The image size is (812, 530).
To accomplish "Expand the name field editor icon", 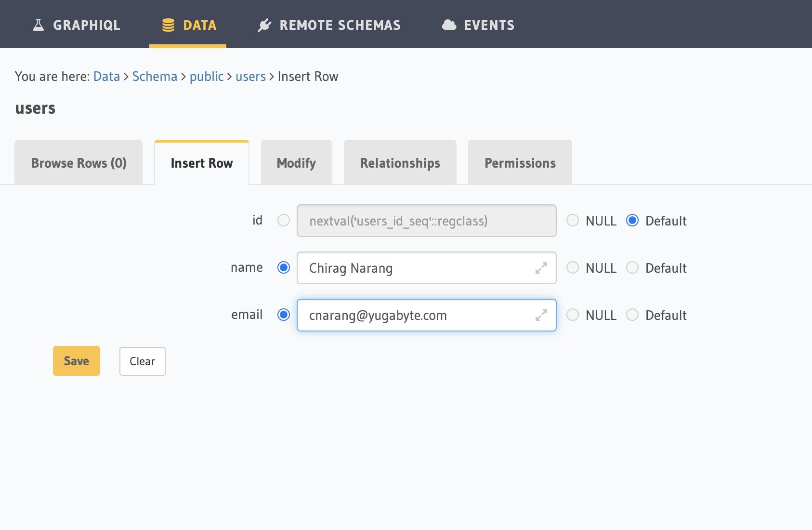I will click(541, 268).
